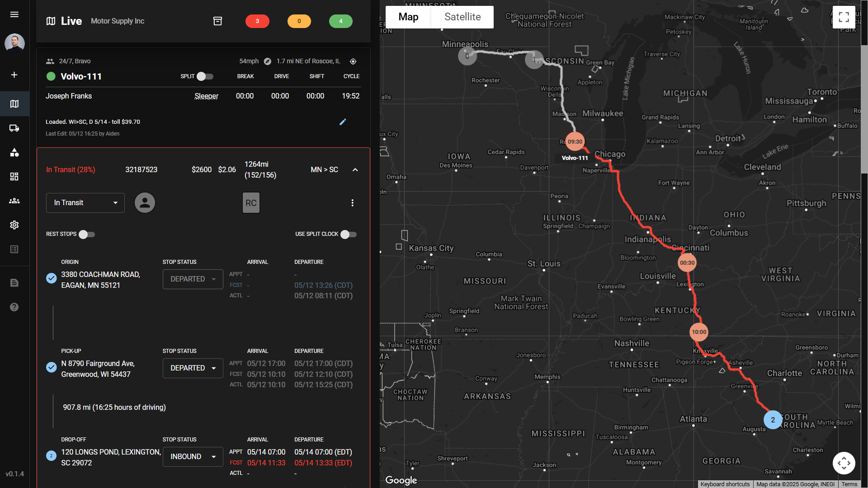Screen dimensions: 868x488
Task: Select the Map view tab
Action: 408,17
